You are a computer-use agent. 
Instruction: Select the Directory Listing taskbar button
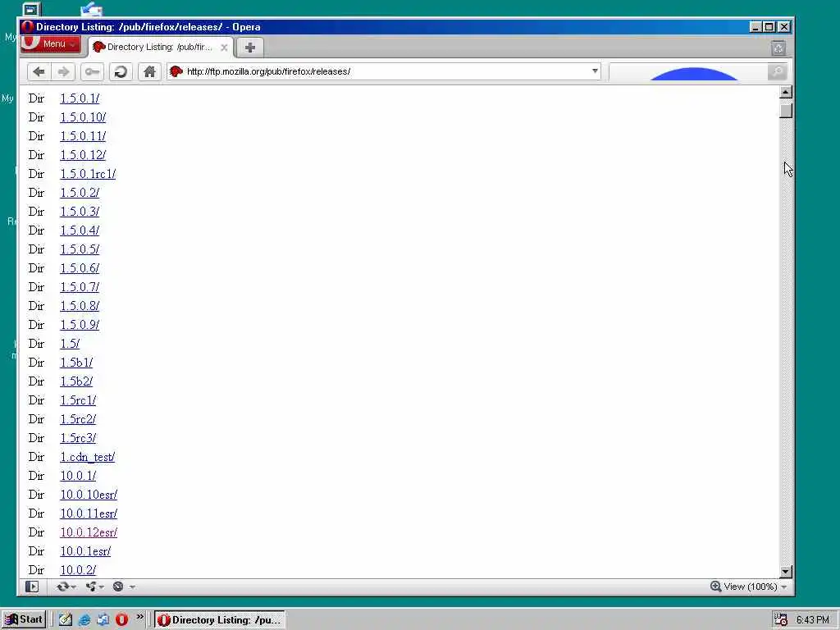[x=220, y=620]
